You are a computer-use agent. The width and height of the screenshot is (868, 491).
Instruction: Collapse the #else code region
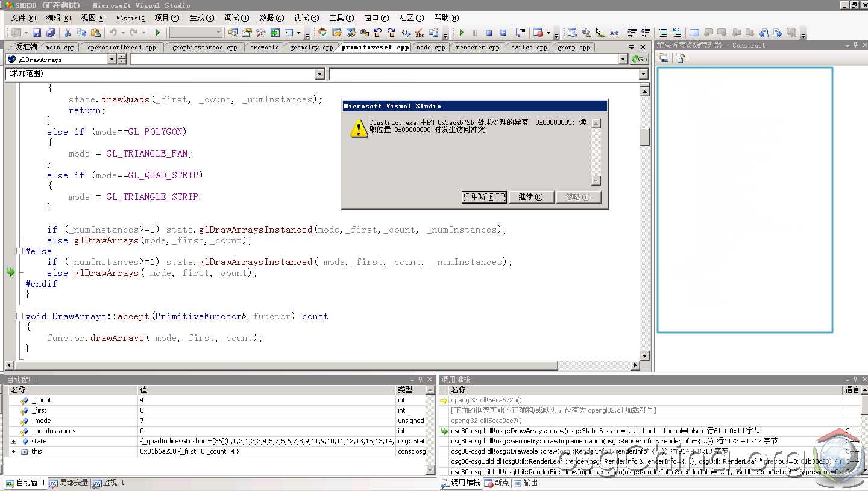(x=19, y=251)
